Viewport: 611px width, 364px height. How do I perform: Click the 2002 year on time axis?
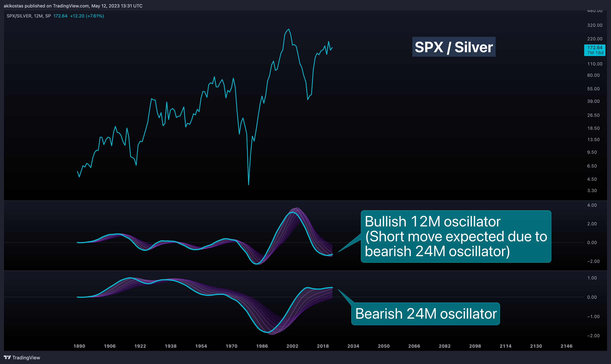click(292, 346)
